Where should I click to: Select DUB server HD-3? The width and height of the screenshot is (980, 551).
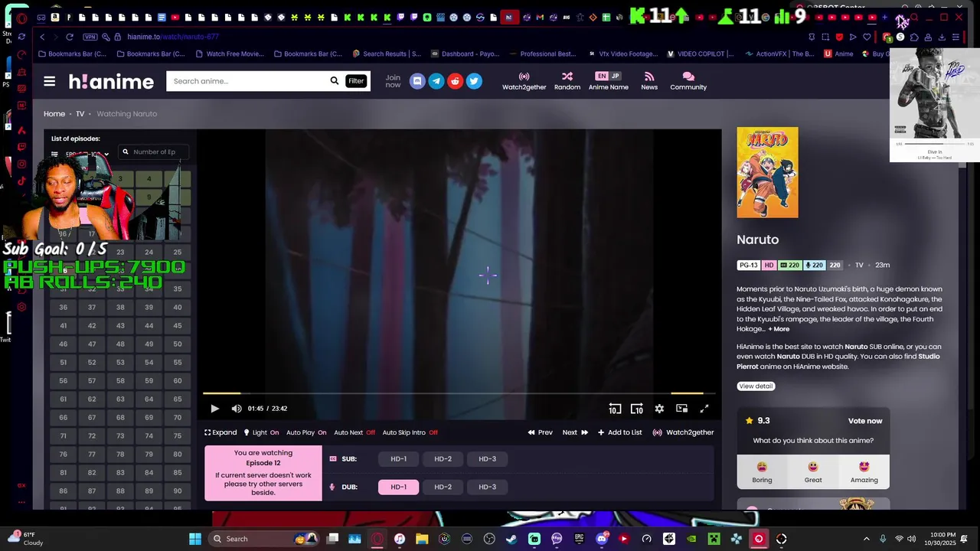pos(487,487)
